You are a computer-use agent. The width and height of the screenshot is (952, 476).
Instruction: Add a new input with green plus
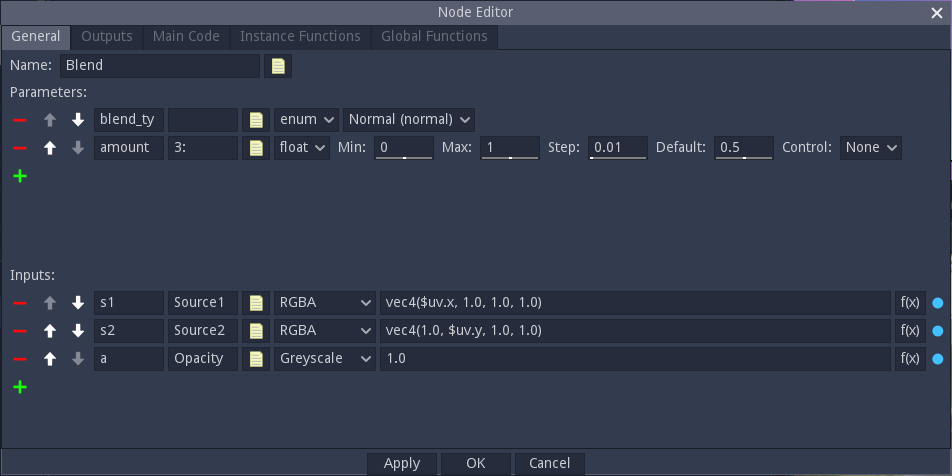20,387
